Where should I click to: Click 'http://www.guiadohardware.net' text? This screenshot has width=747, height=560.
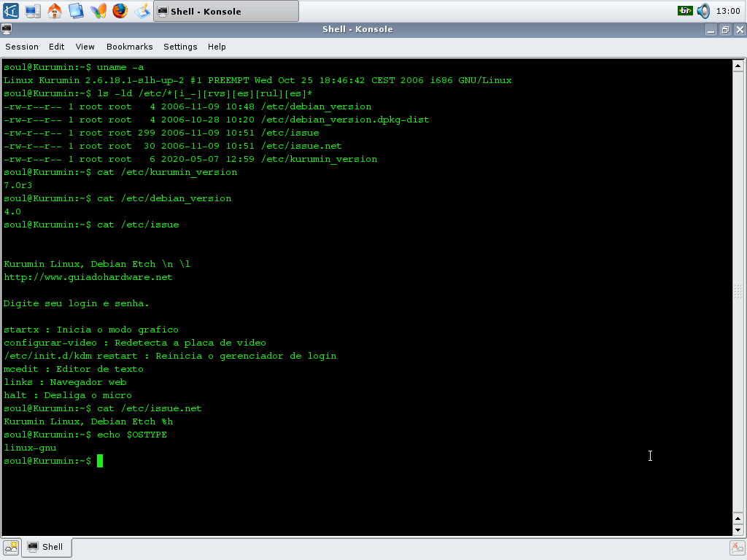coord(88,277)
